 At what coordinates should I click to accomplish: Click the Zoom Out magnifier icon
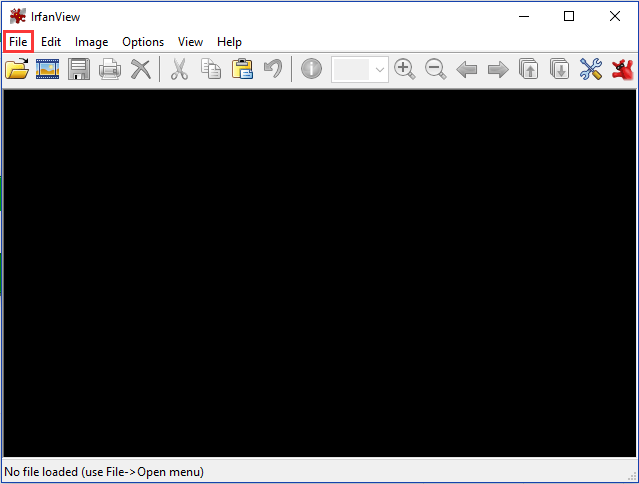coord(435,69)
